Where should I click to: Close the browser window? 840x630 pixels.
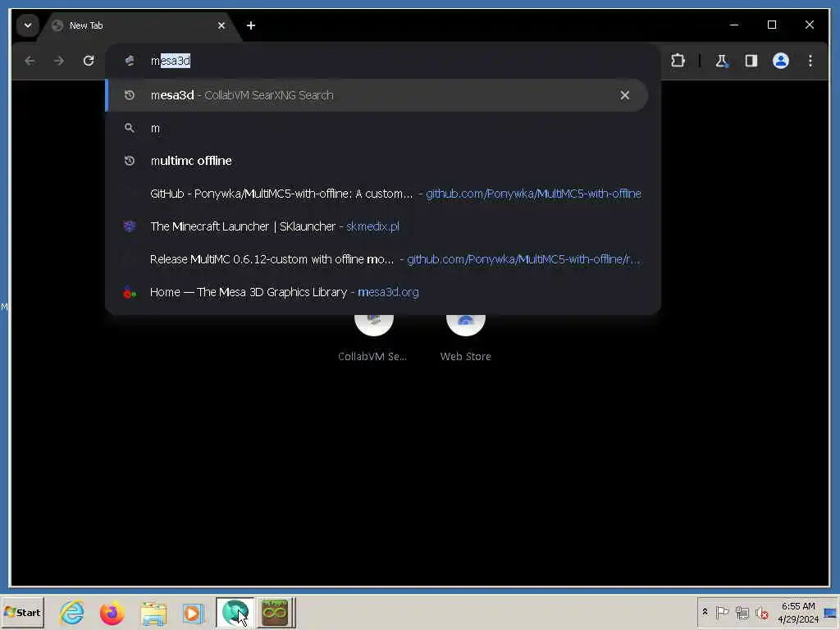[810, 25]
